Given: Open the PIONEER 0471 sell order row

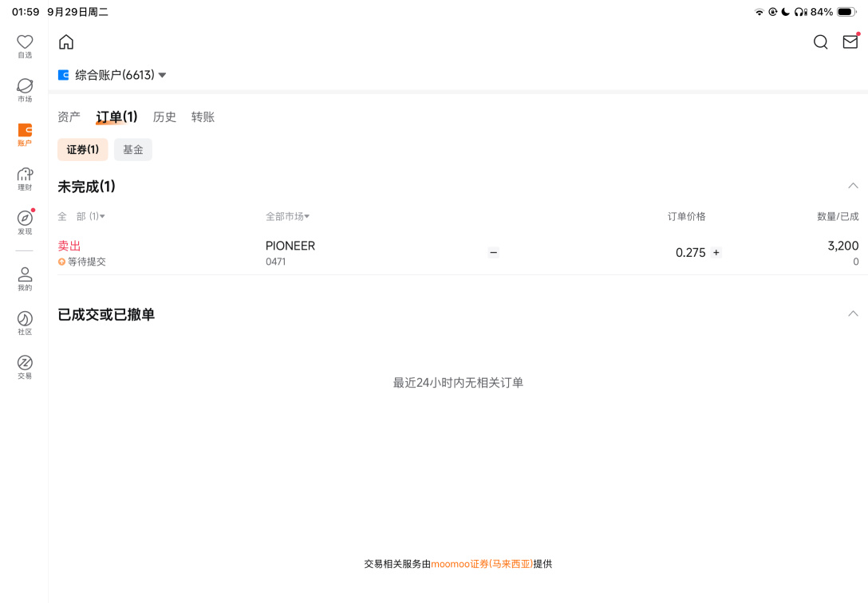Looking at the screenshot, I should [x=459, y=253].
